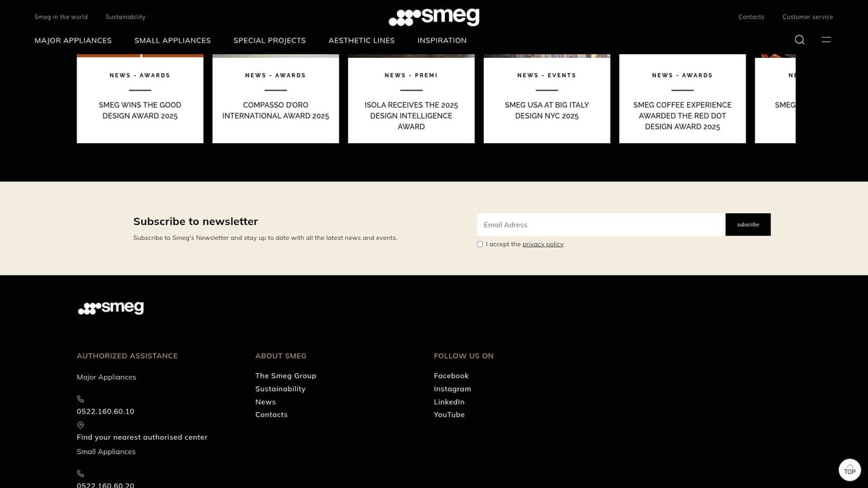Click the search magnifier icon
This screenshot has height=488, width=868.
pyautogui.click(x=799, y=40)
